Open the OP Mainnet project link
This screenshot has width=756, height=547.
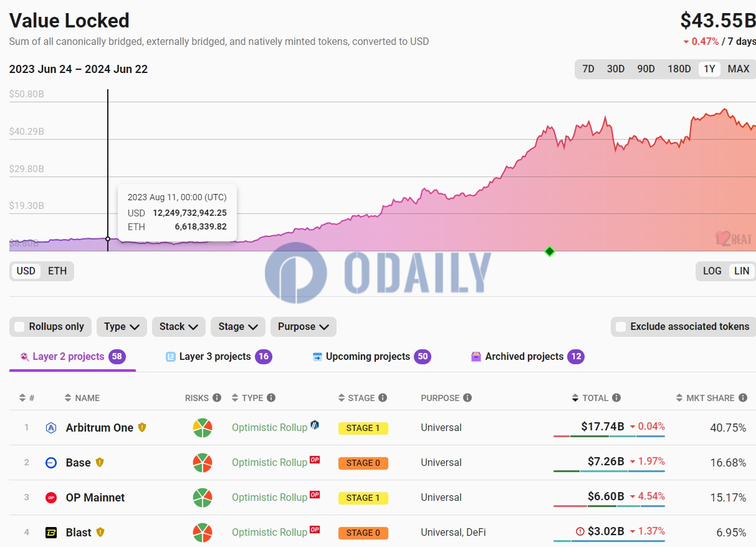[95, 498]
